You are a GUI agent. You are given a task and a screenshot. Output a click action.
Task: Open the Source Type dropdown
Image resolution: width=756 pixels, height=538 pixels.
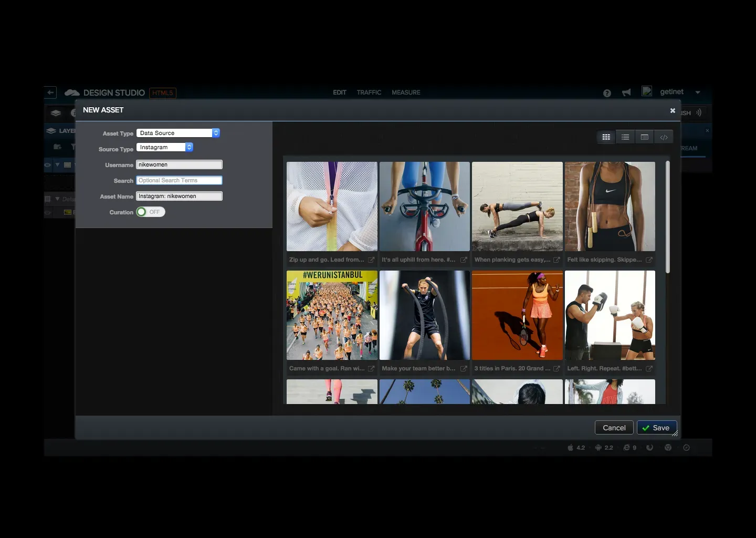click(165, 147)
